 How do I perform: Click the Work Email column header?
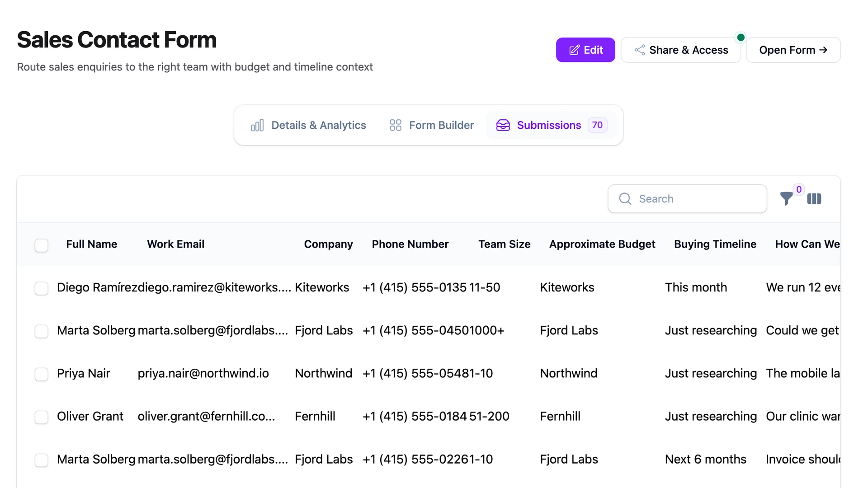point(176,244)
